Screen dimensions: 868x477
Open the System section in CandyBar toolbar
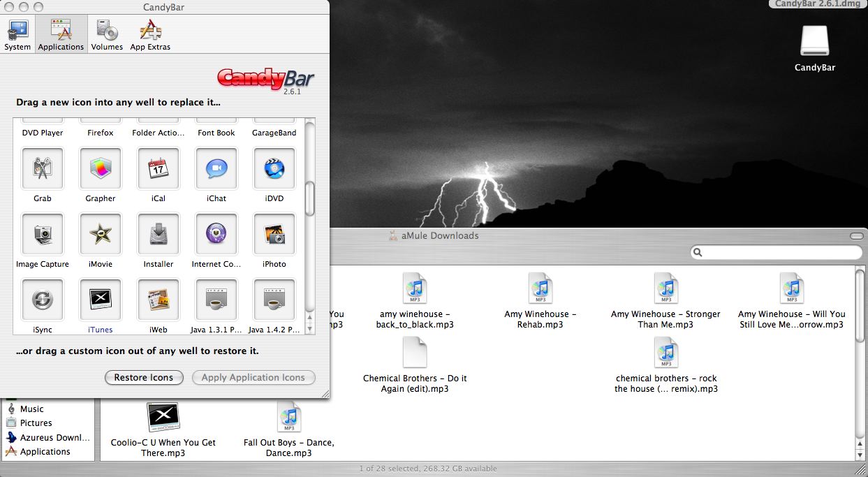tap(17, 35)
